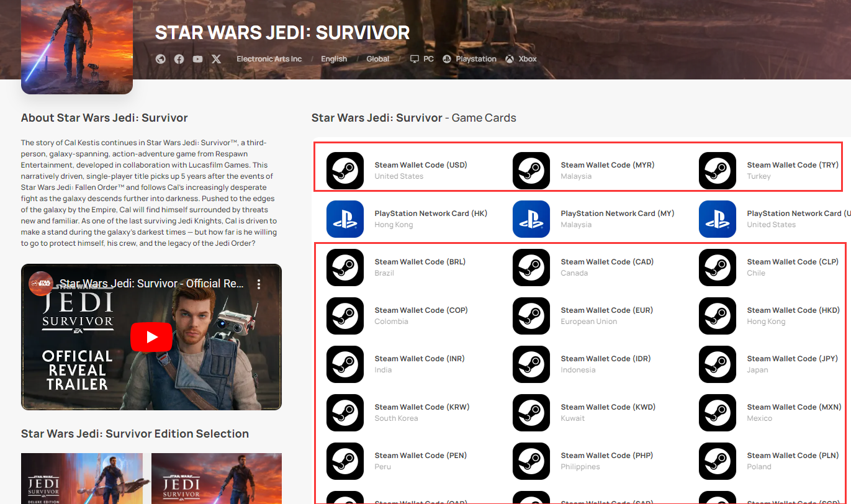Open Steam Wallet Code (PEN) Peru
This screenshot has height=504, width=851.
click(x=397, y=461)
